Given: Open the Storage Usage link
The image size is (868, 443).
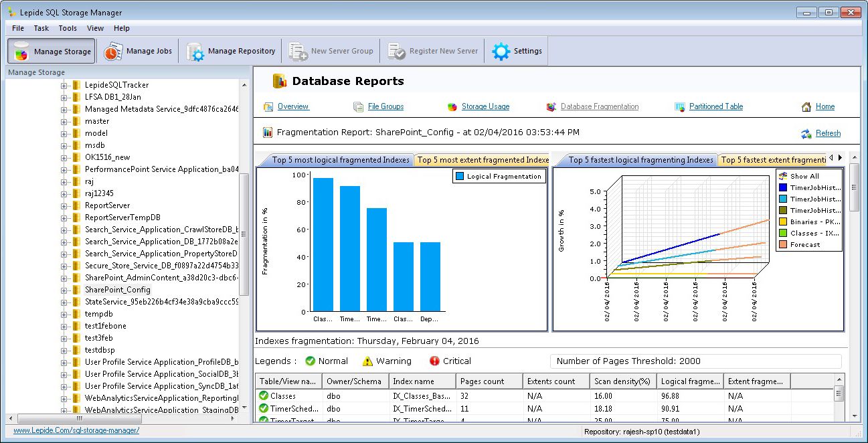Looking at the screenshot, I should click(x=485, y=106).
